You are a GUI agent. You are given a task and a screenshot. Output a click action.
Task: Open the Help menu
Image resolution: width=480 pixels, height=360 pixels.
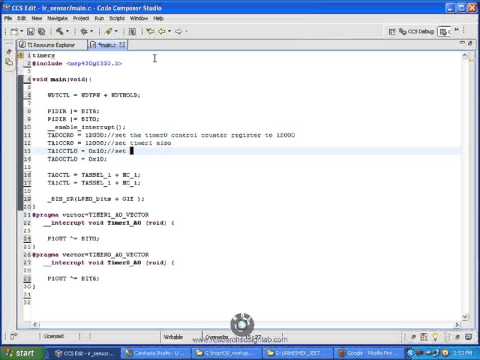coord(158,18)
